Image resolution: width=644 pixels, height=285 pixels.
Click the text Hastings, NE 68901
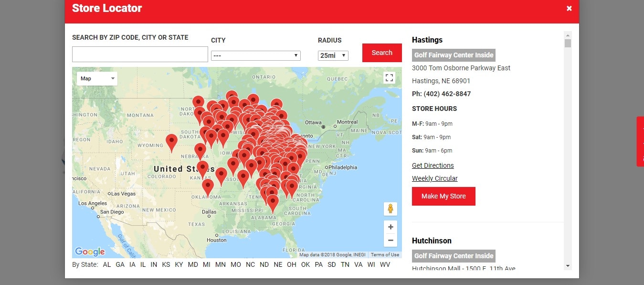[441, 81]
